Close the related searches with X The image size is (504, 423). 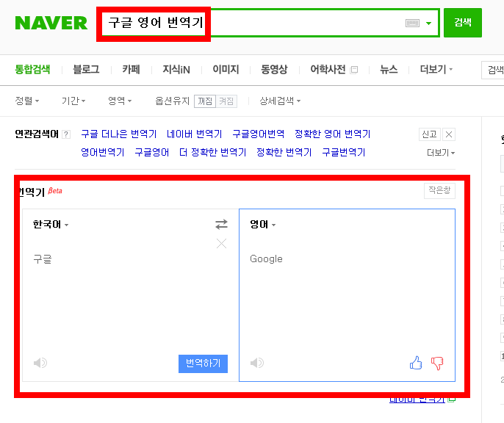point(449,134)
